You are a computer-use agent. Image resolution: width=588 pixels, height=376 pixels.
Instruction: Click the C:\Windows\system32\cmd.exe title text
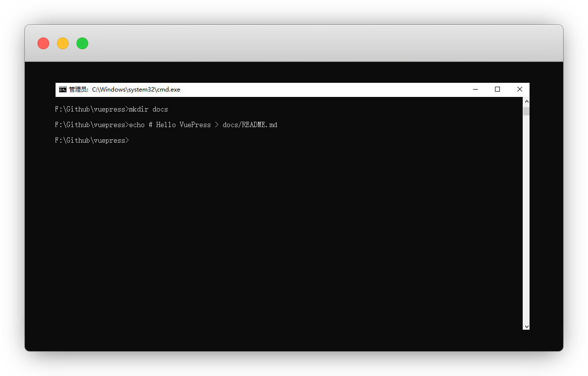click(x=136, y=90)
